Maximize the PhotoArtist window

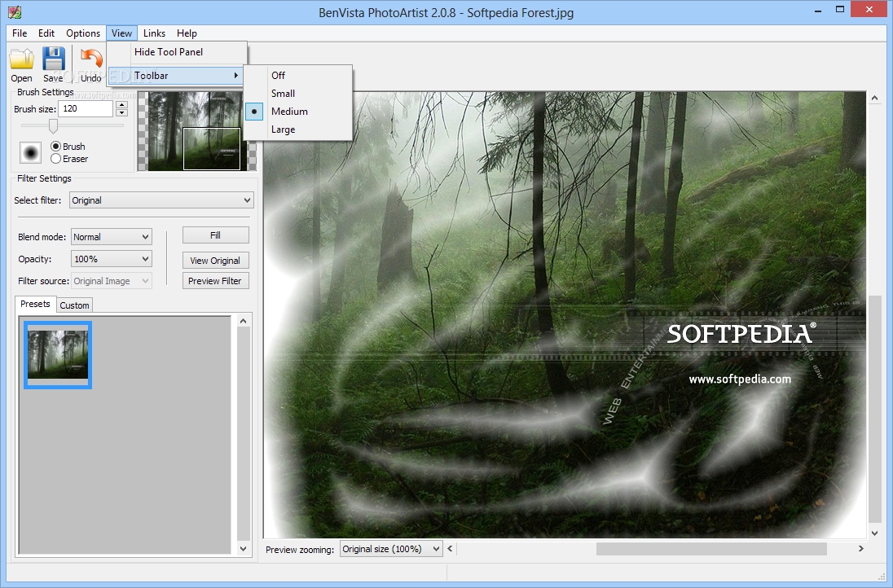click(840, 9)
